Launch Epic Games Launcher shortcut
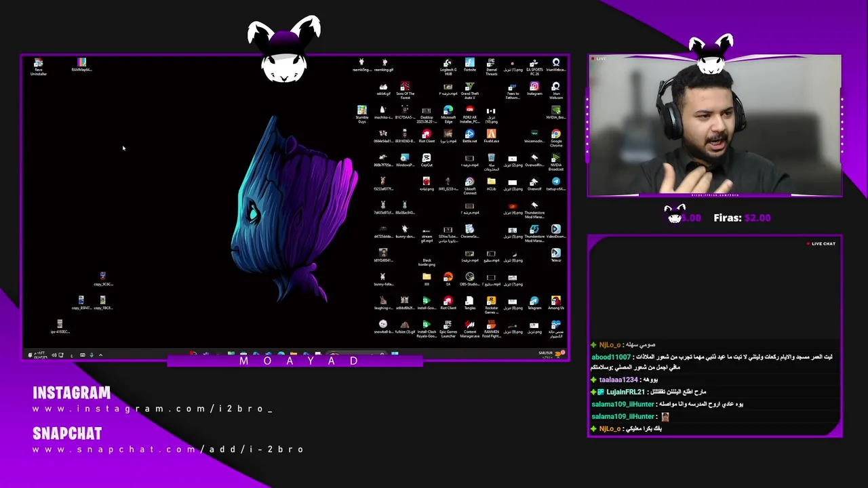The width and height of the screenshot is (868, 488). tap(448, 328)
